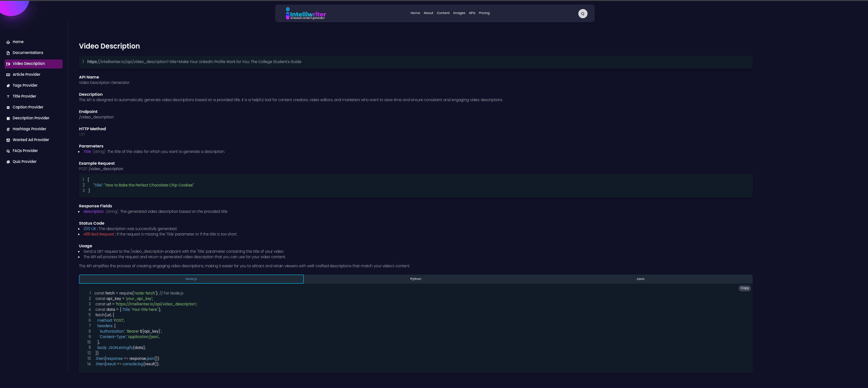Open APIs in top navigation

pos(472,13)
